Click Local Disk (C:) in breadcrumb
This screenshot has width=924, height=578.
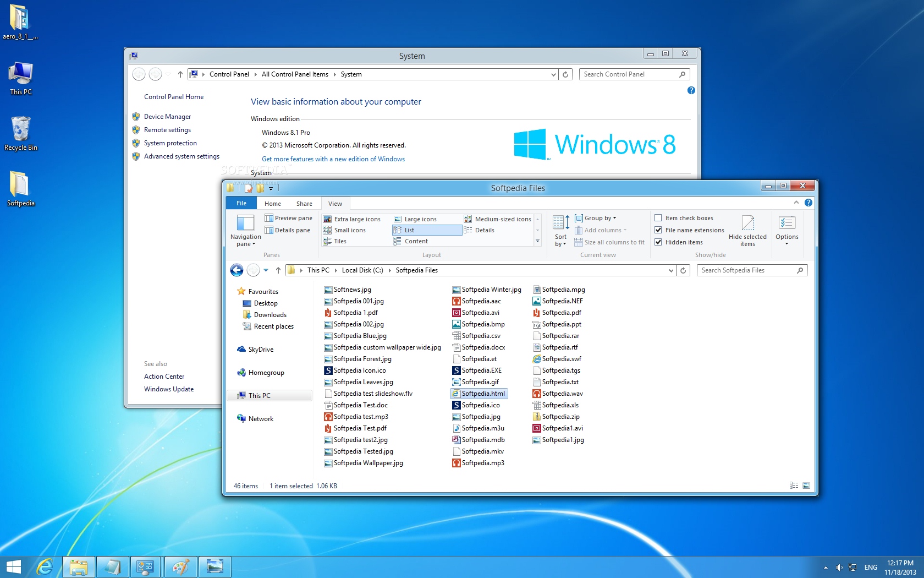(x=362, y=270)
